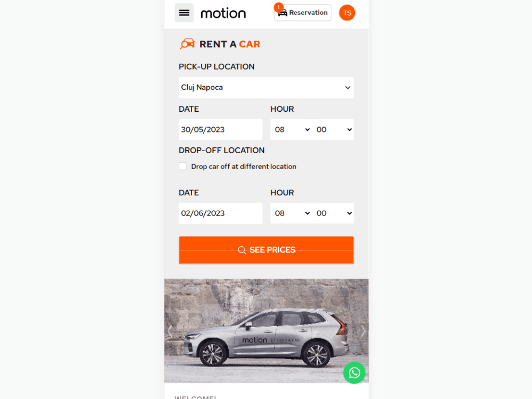Enable Drop car off at different location
Screen dimensions: 532x399
click(x=182, y=166)
